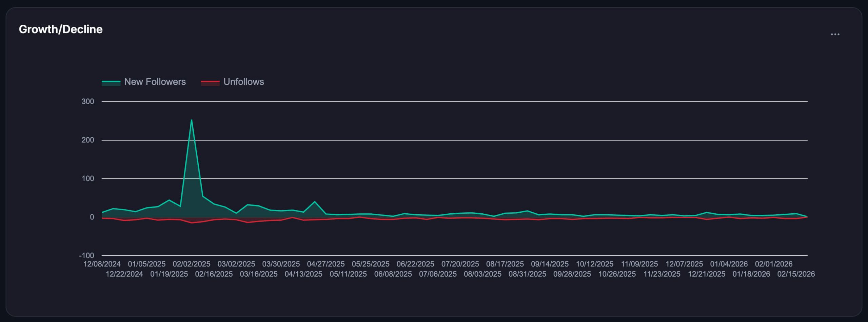
Task: Toggle the New Followers legend series
Action: (x=155, y=82)
